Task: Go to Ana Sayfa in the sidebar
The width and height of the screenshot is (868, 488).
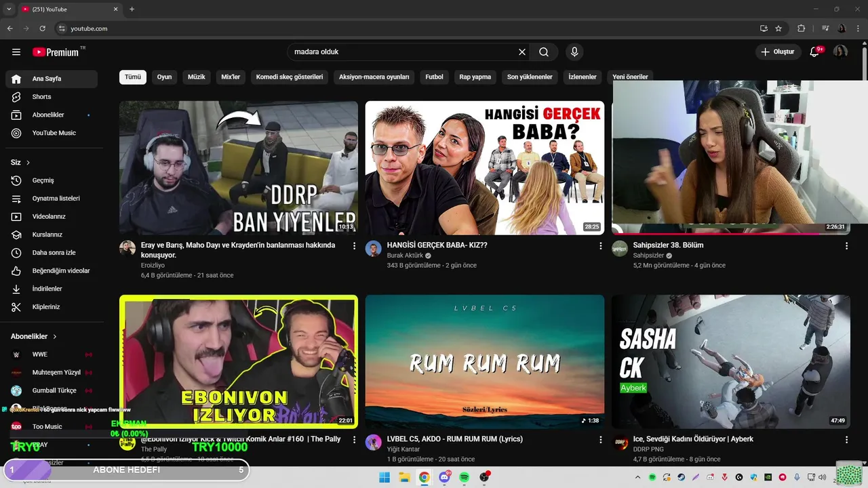Action: [x=52, y=79]
